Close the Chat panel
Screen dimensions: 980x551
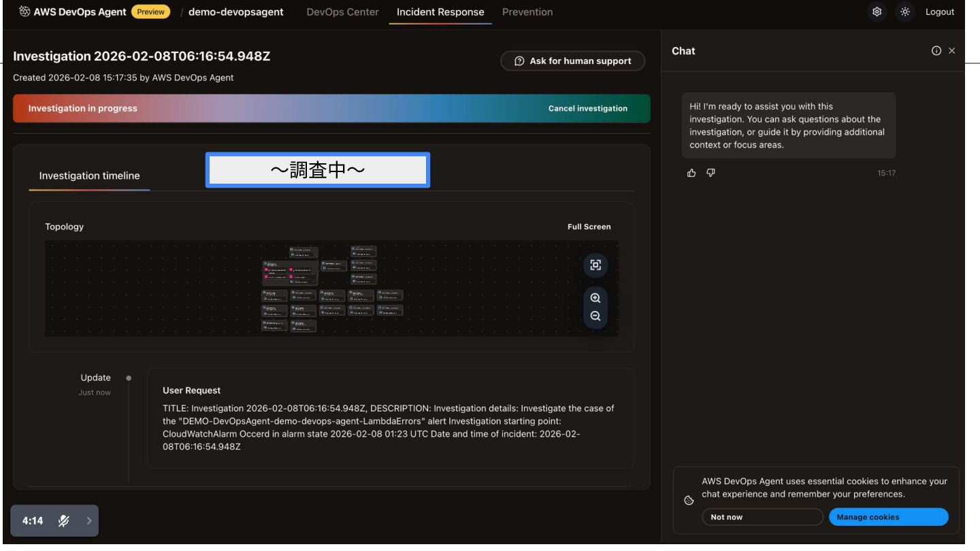[952, 50]
